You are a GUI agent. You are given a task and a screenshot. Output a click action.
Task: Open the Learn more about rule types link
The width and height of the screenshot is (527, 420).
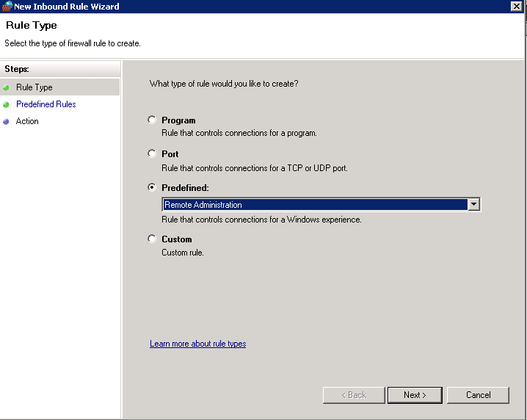pyautogui.click(x=198, y=344)
